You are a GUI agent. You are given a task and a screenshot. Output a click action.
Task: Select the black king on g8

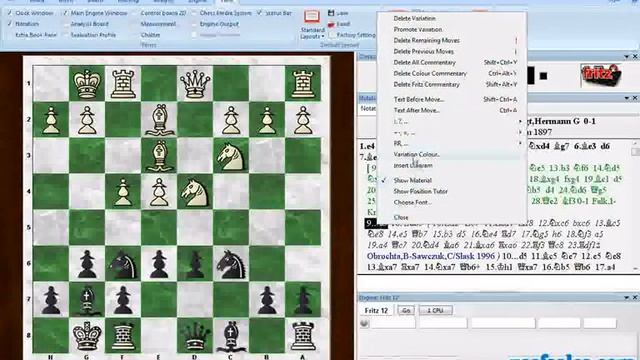87,336
